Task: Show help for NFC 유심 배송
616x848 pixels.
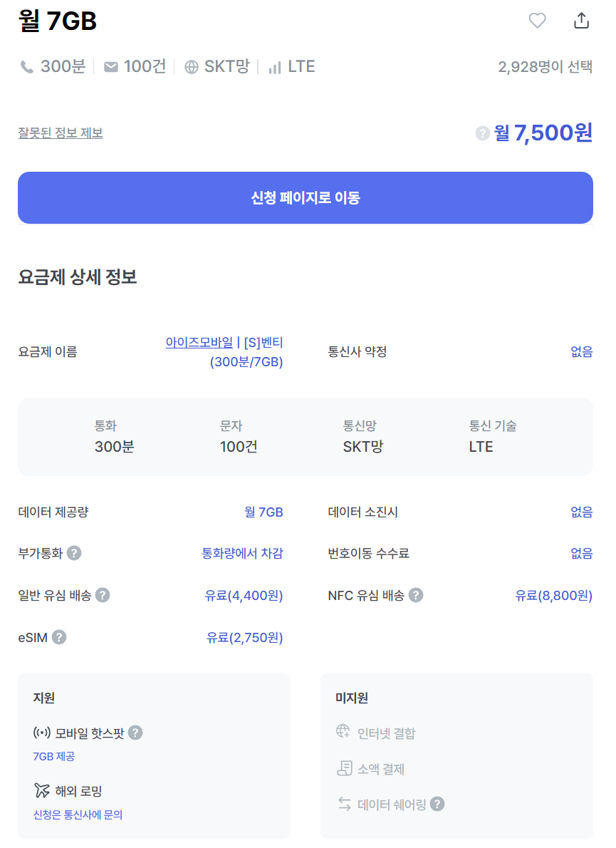Action: (x=415, y=596)
